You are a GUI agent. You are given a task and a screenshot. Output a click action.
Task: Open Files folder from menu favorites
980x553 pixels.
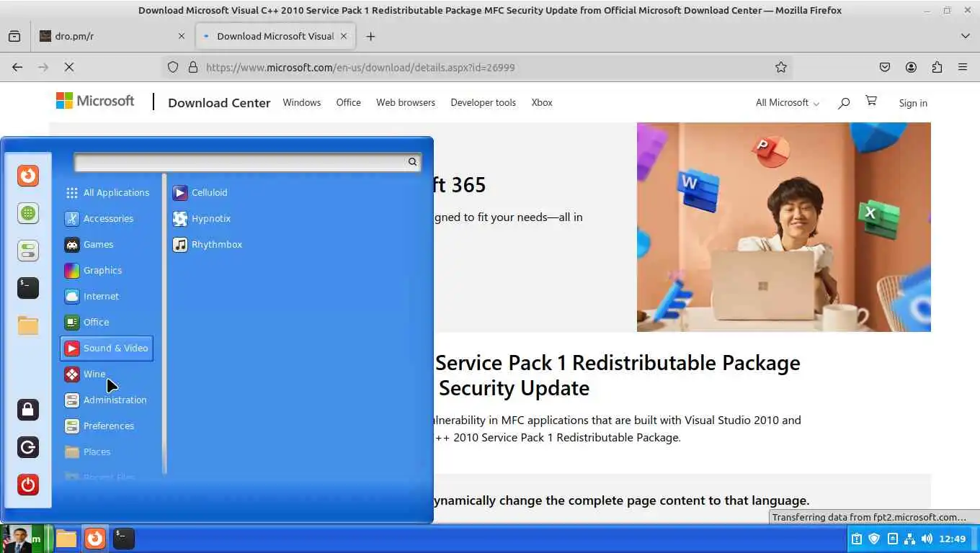pos(27,325)
